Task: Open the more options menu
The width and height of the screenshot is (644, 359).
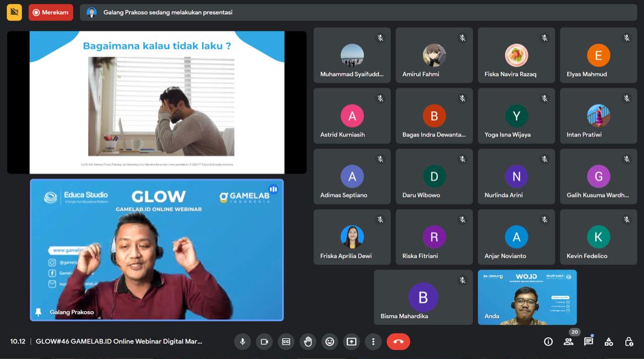Action: [x=373, y=342]
